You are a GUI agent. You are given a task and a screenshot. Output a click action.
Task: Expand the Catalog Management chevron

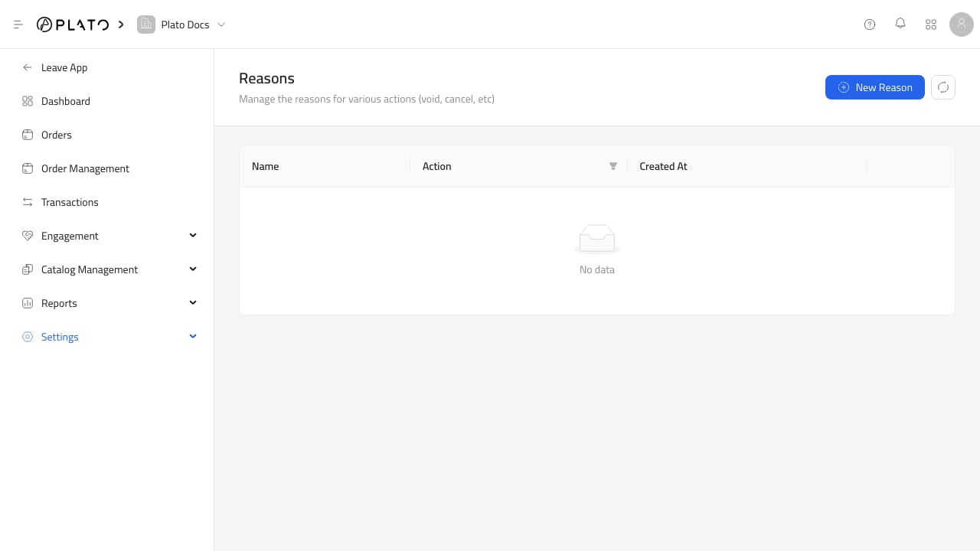193,269
